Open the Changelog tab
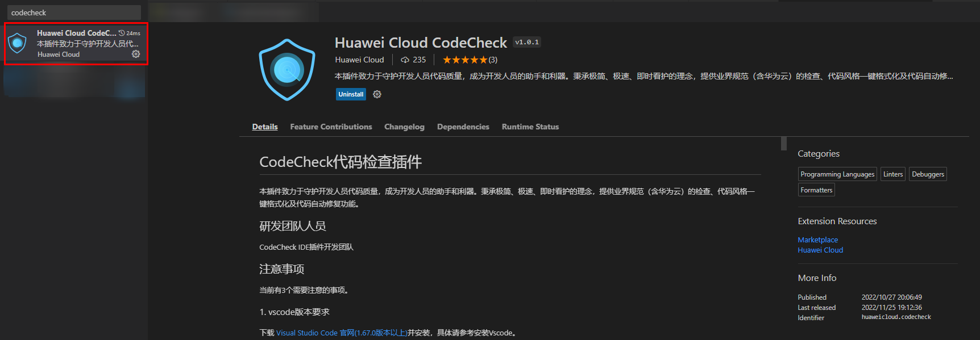The image size is (980, 340). 404,127
